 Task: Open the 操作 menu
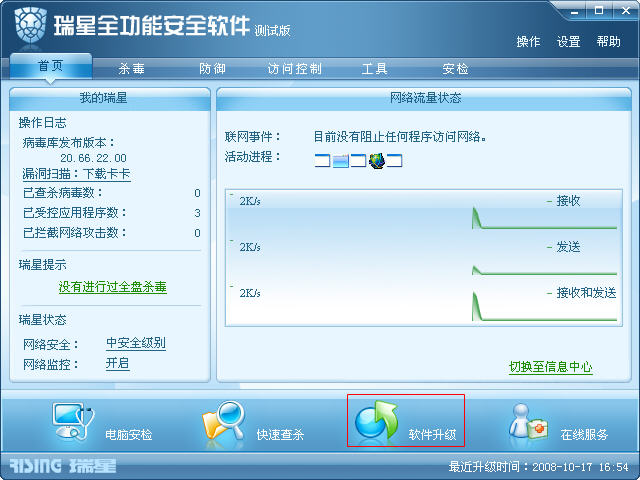pos(528,42)
